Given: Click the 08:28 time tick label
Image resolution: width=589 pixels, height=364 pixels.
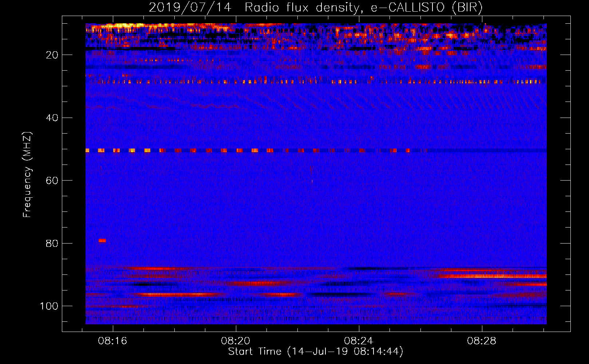Looking at the screenshot, I should [x=482, y=341].
